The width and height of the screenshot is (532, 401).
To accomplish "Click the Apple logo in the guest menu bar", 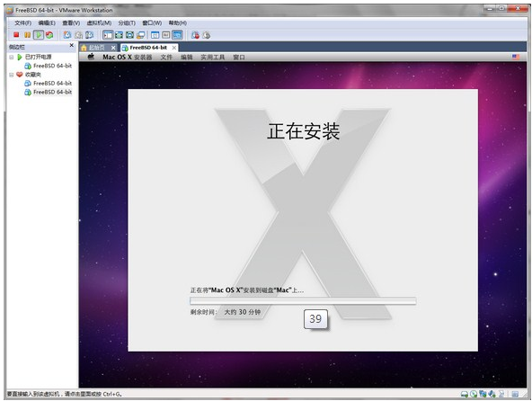I will tap(91, 57).
